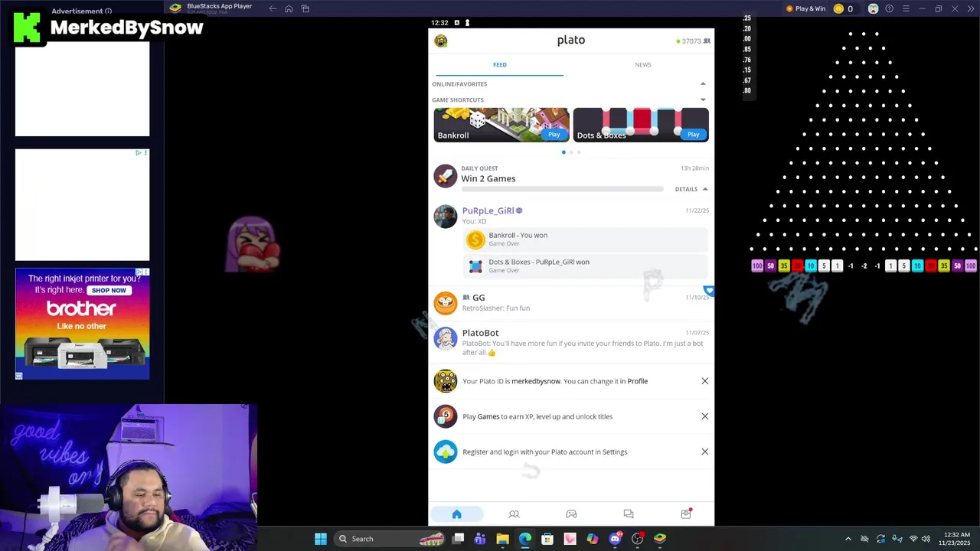The width and height of the screenshot is (980, 551).
Task: Click the leftmost purple 100 Plinko slot
Action: pyautogui.click(x=757, y=266)
